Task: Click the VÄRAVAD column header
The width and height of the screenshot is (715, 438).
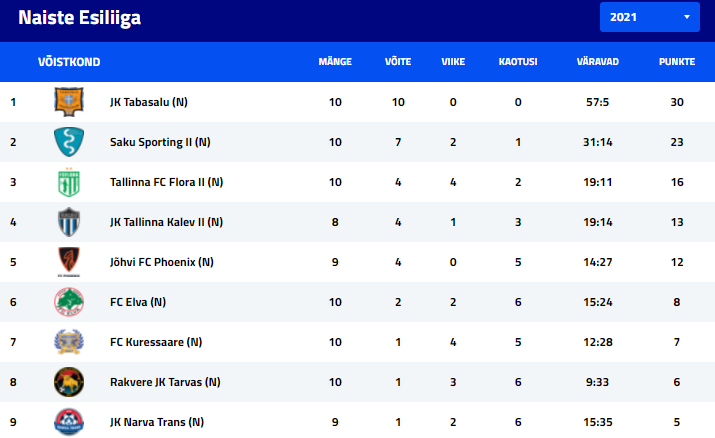Action: coord(597,62)
